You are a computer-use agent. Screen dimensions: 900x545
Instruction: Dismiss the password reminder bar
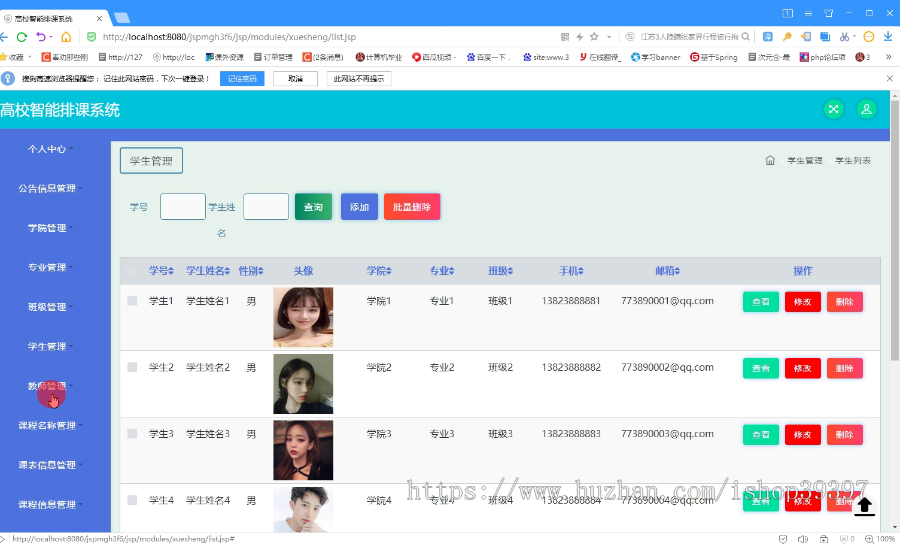[890, 79]
